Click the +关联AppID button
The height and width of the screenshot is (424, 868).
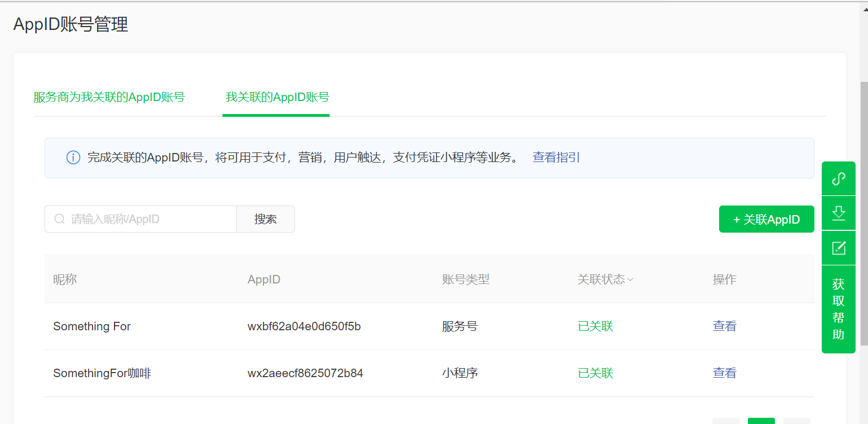766,219
